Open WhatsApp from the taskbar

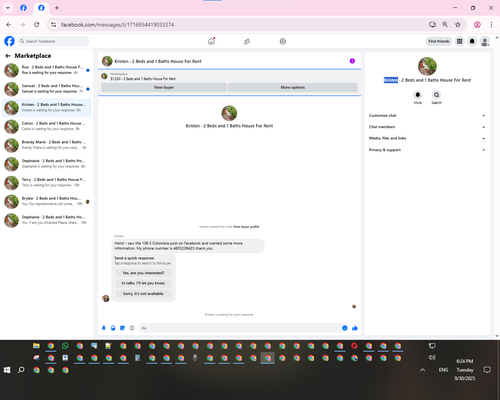coord(65,346)
